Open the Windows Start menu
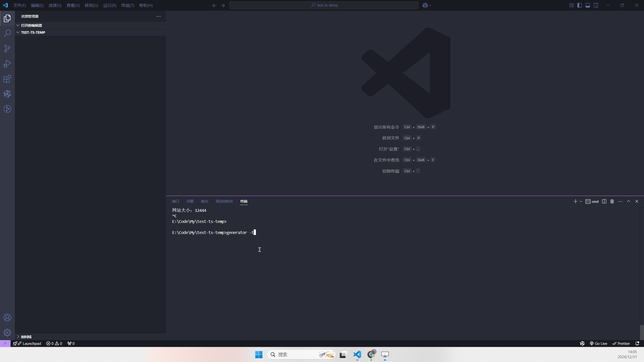This screenshot has height=362, width=644. (x=259, y=354)
